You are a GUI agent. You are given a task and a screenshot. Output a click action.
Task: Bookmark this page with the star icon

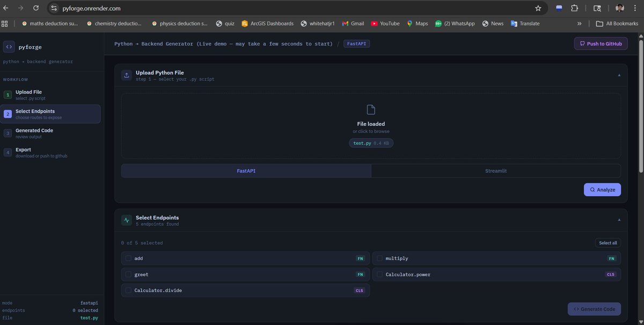click(x=538, y=9)
